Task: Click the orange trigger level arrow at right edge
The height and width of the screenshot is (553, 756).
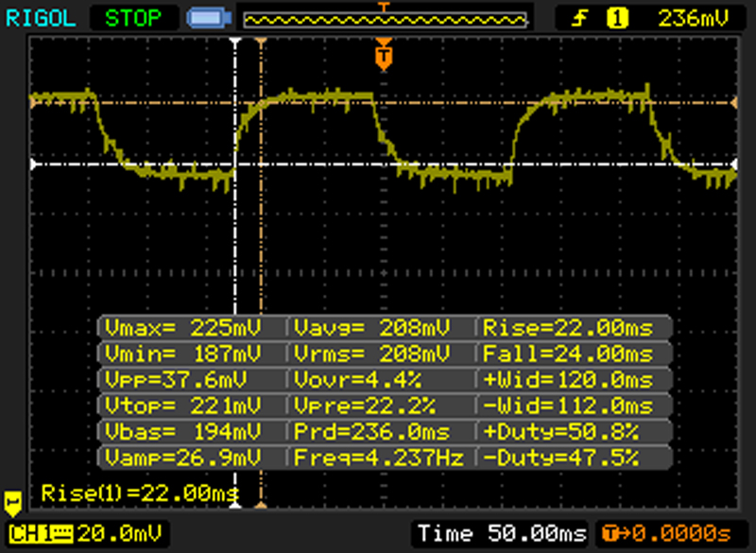Action: coord(734,103)
